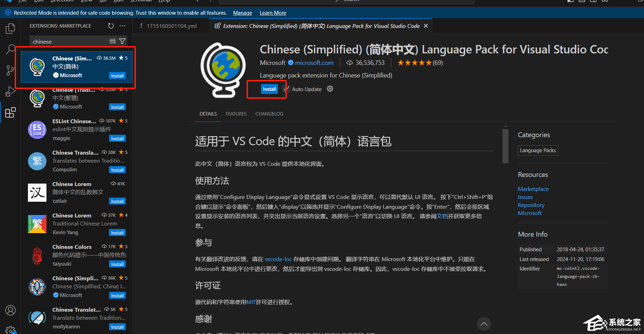Click Manage in the Restricted Mode banner
This screenshot has height=334, width=644.
[x=242, y=13]
